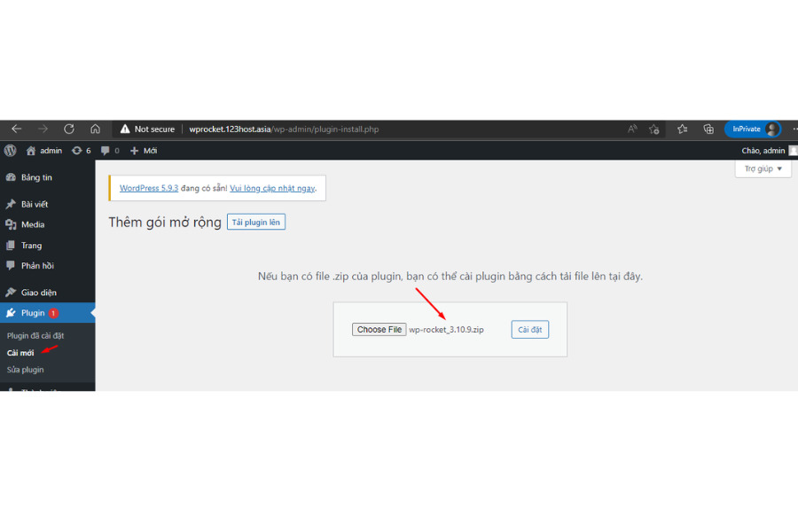Viewport: 798px width, 532px height.
Task: Open Bài viết posts menu
Action: [34, 204]
